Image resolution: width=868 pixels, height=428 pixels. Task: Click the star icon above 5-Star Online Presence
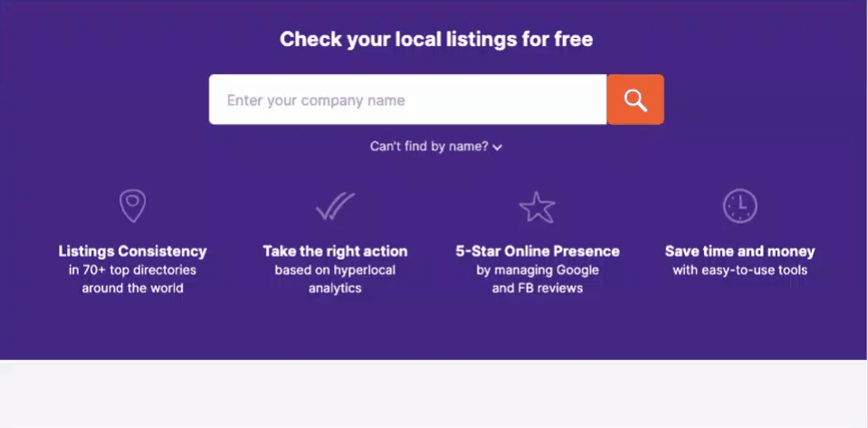click(537, 207)
